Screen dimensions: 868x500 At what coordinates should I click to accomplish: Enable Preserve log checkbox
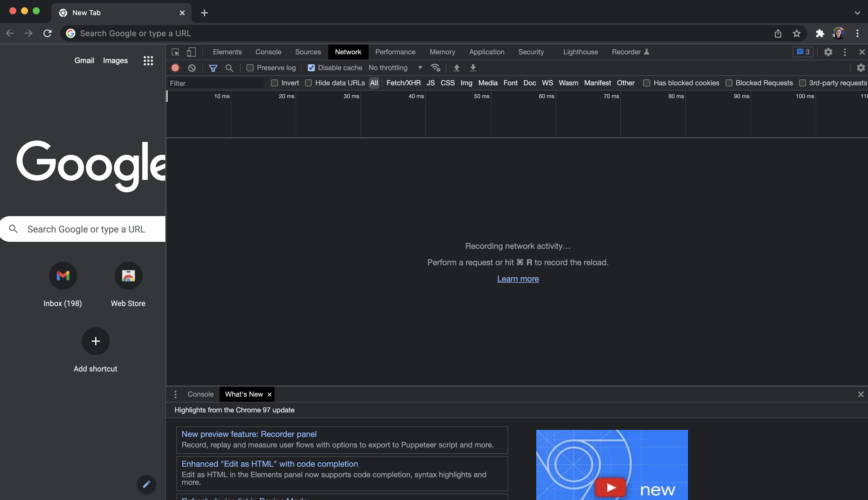click(250, 68)
